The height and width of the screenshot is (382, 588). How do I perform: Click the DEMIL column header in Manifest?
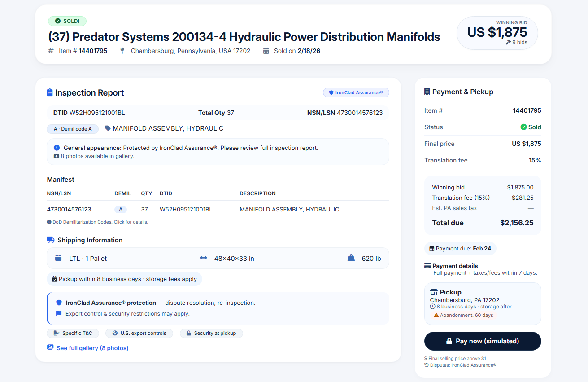(x=122, y=193)
